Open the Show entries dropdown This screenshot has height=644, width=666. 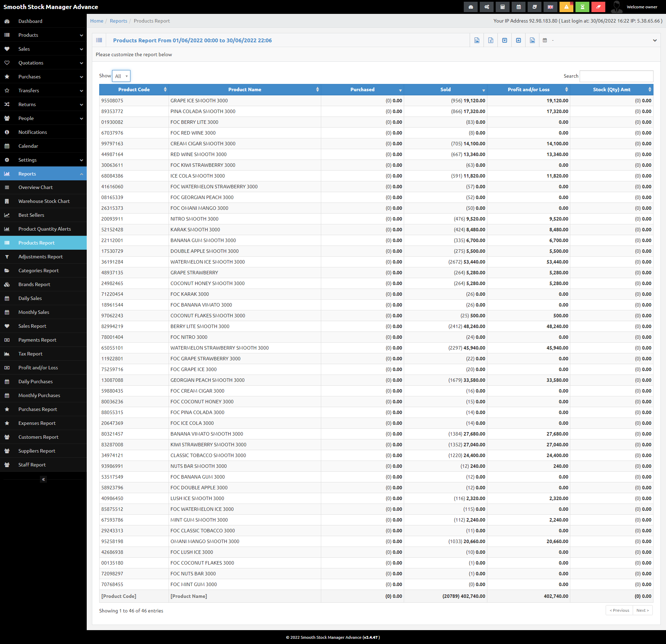point(121,76)
